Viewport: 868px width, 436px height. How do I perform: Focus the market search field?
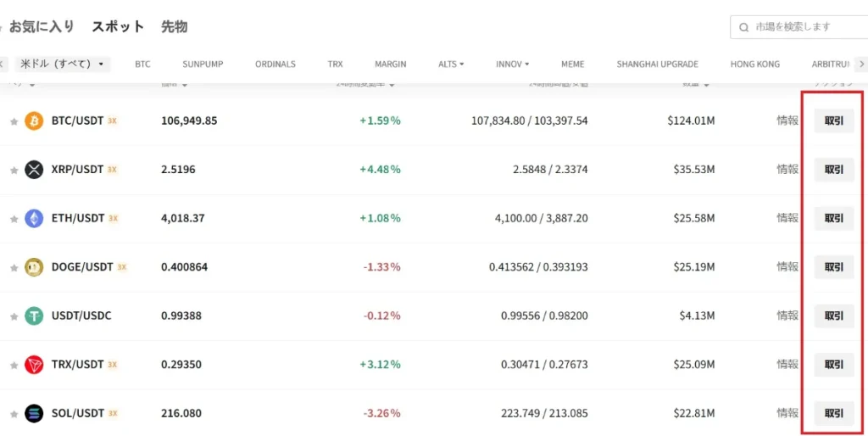[805, 27]
